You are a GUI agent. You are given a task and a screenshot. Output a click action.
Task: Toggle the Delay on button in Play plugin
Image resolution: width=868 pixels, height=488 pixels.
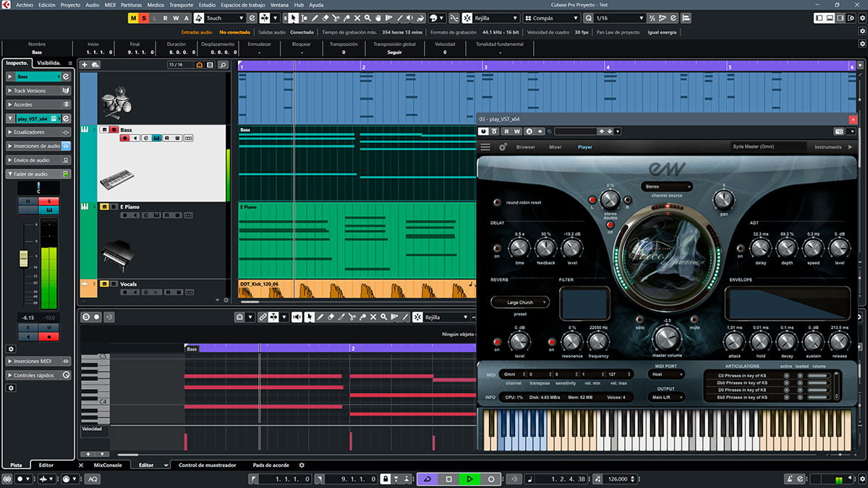pos(497,248)
